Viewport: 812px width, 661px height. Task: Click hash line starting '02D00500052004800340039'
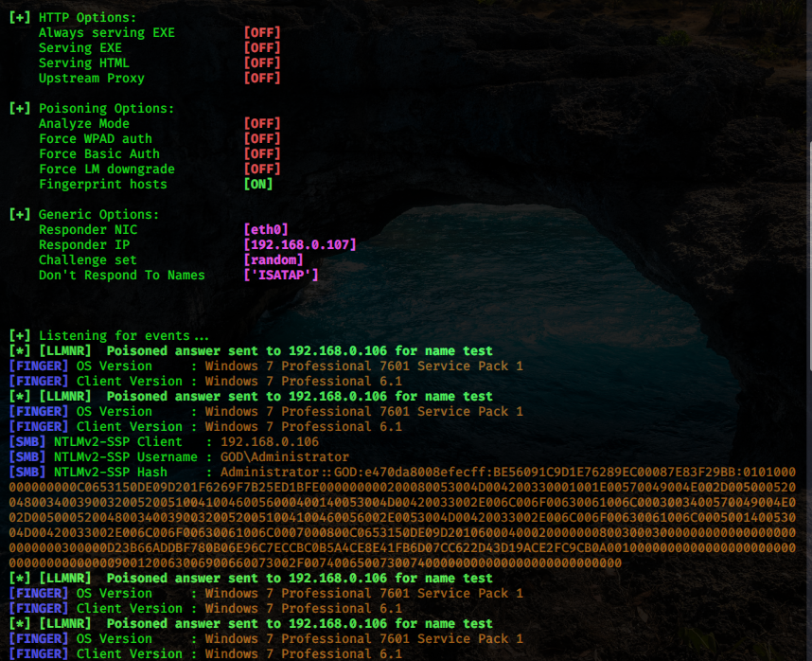(402, 517)
